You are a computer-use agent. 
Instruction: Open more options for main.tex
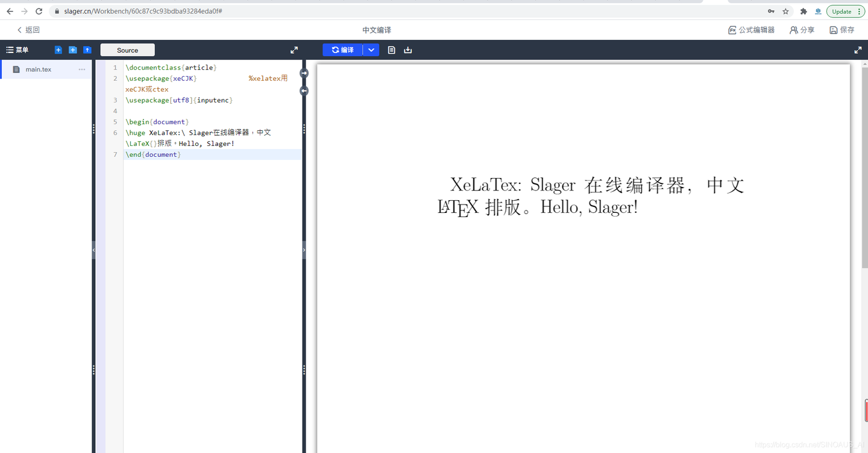pos(82,69)
